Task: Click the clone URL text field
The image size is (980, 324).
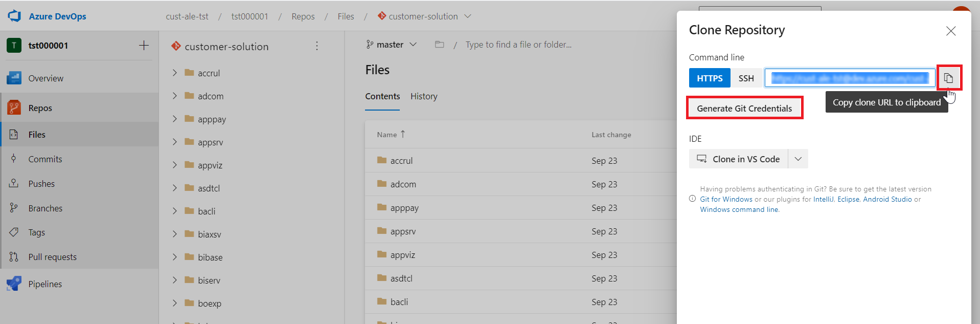Action: (x=850, y=78)
